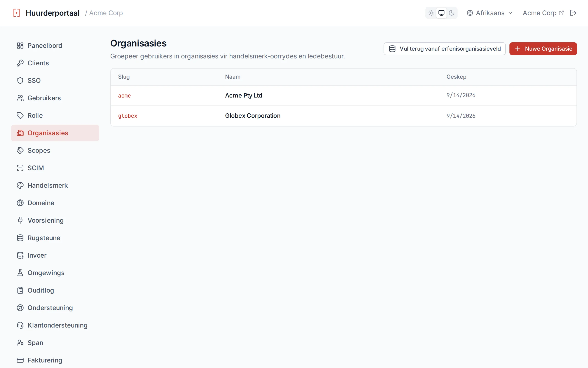The width and height of the screenshot is (588, 368).
Task: Click the Naam column header
Action: (x=232, y=77)
